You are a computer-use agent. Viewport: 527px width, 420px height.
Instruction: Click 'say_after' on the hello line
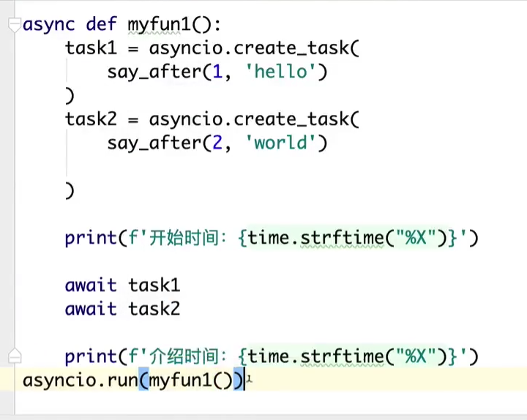[154, 72]
